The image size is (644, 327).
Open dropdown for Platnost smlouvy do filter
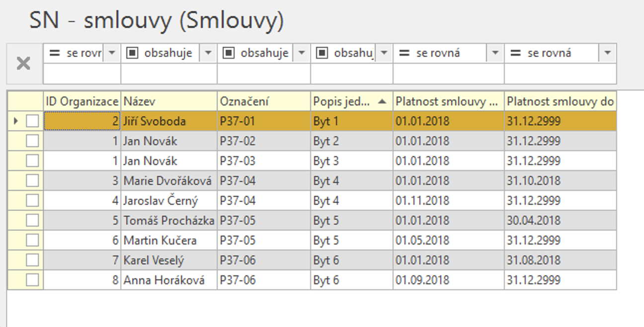[607, 53]
